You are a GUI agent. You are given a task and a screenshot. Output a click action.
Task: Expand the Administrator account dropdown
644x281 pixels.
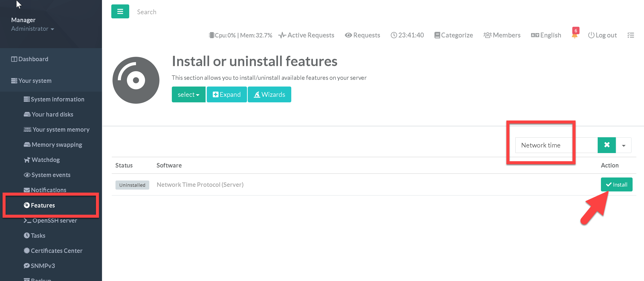coord(33,29)
